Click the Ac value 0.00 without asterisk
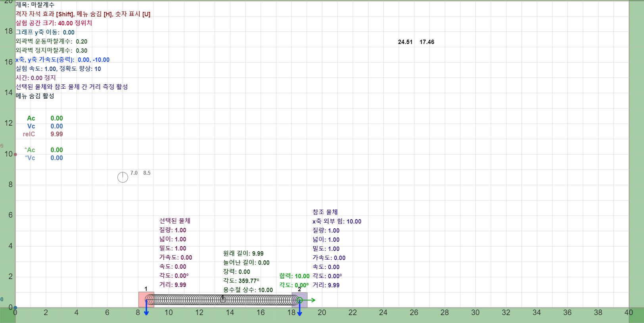The height and width of the screenshot is (323, 644). pos(57,118)
